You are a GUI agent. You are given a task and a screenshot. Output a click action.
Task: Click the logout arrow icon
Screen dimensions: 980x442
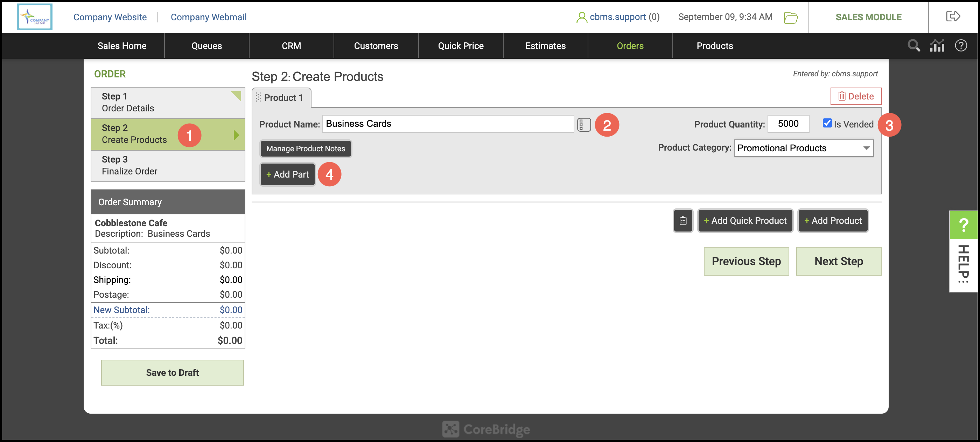pos(953,16)
